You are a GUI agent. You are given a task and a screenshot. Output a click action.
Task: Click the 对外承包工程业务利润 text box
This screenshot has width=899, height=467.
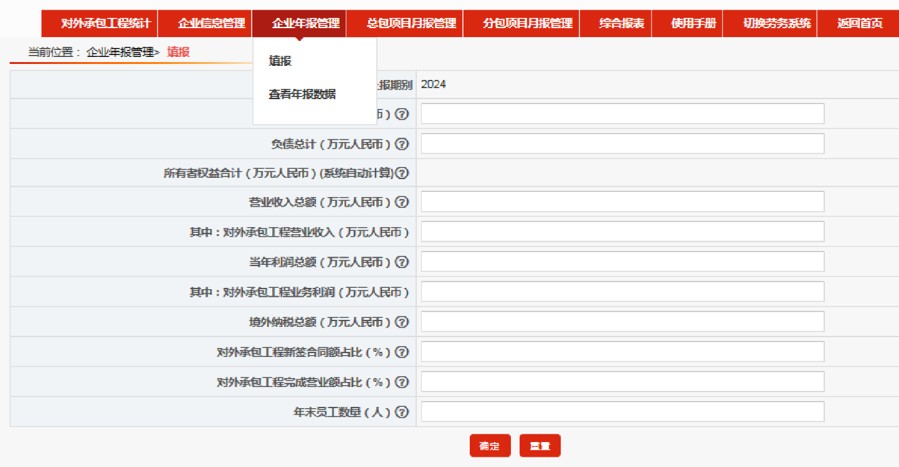622,292
